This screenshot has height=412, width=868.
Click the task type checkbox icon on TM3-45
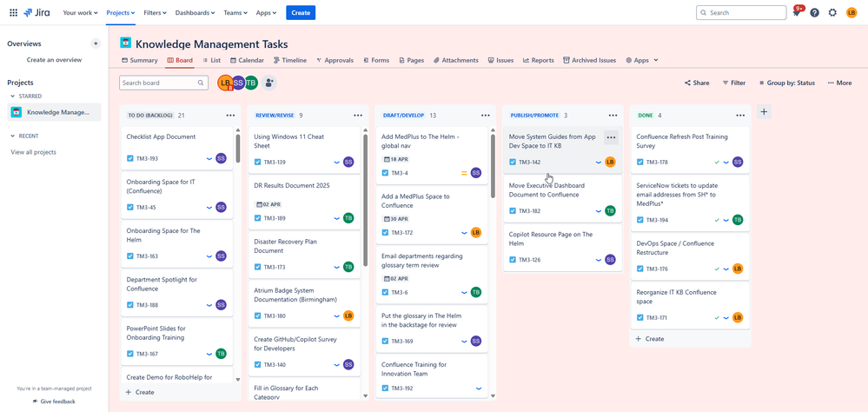[x=130, y=207]
